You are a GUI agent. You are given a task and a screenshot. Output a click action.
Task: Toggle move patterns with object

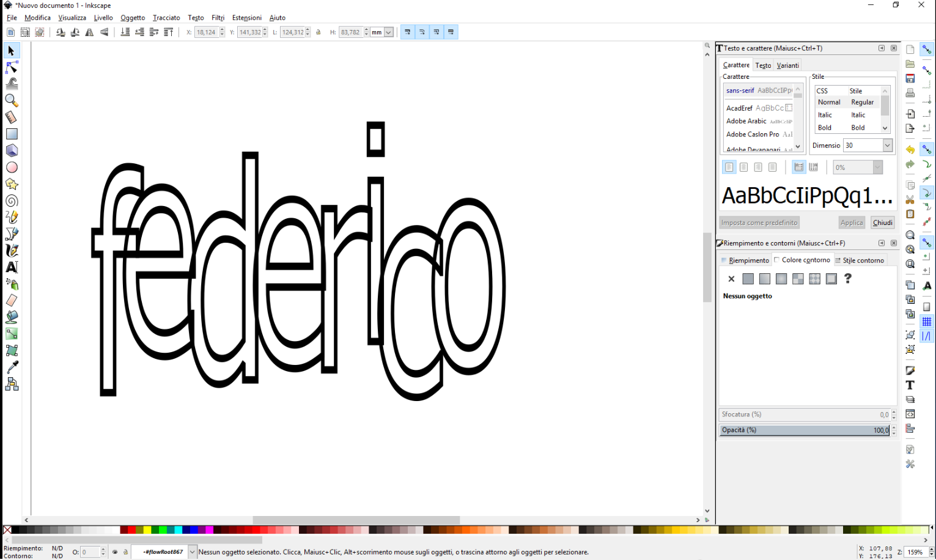tap(451, 32)
